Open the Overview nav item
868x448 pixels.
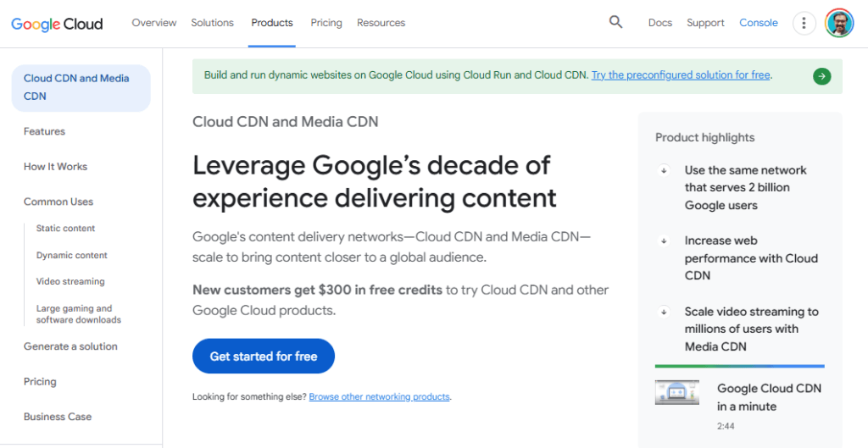point(154,23)
